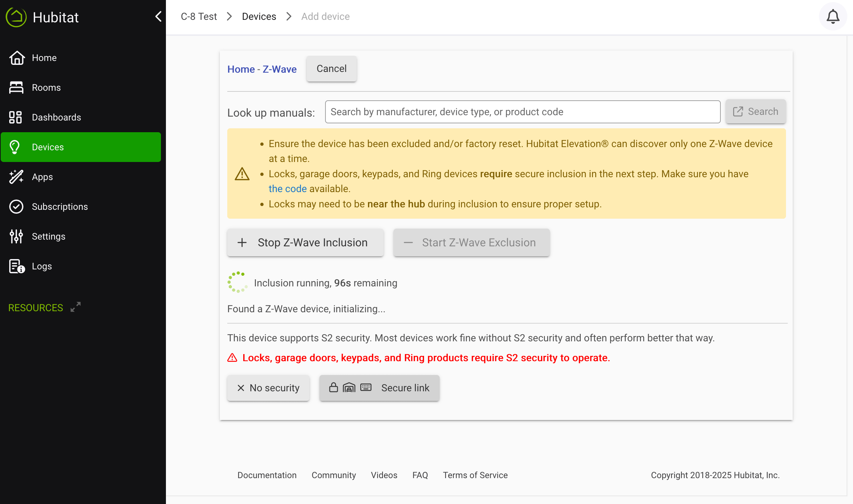
Task: Open 'the code' link in warning
Action: click(288, 189)
